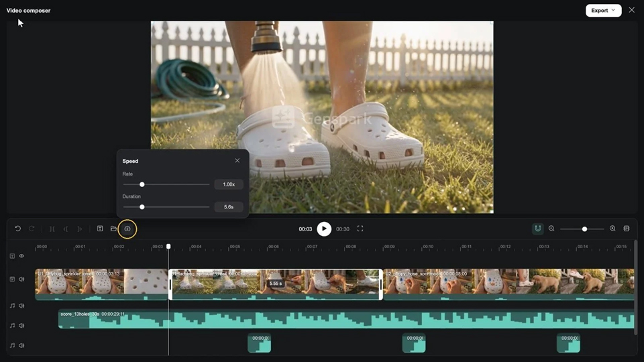Toggle the Speed tool icon in the toolbar

(x=127, y=229)
